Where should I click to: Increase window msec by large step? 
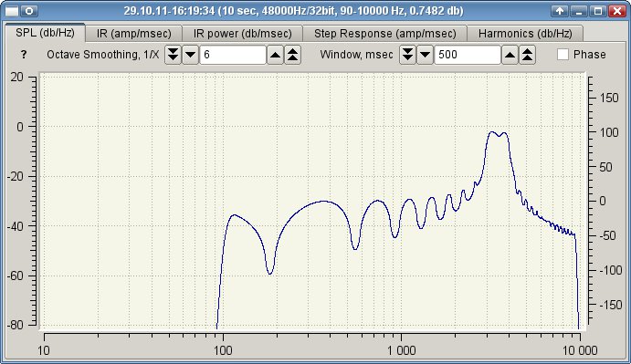point(528,55)
